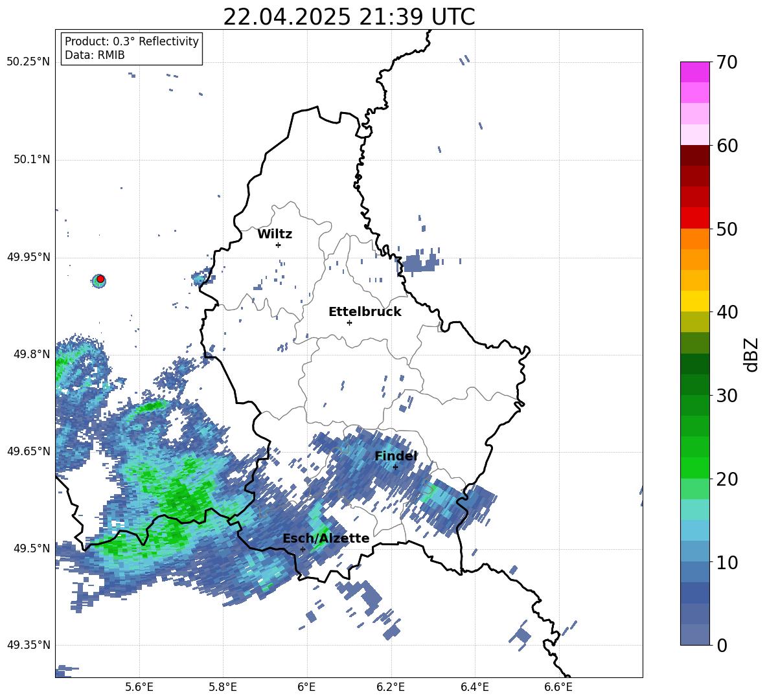The width and height of the screenshot is (767, 700).
Task: Click the 10 colorbar tick value
Action: 727,562
